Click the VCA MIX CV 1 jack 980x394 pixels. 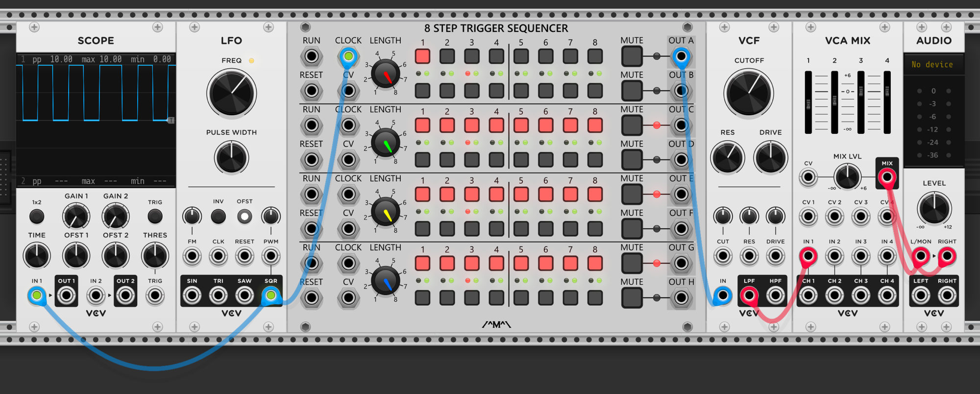(x=808, y=216)
